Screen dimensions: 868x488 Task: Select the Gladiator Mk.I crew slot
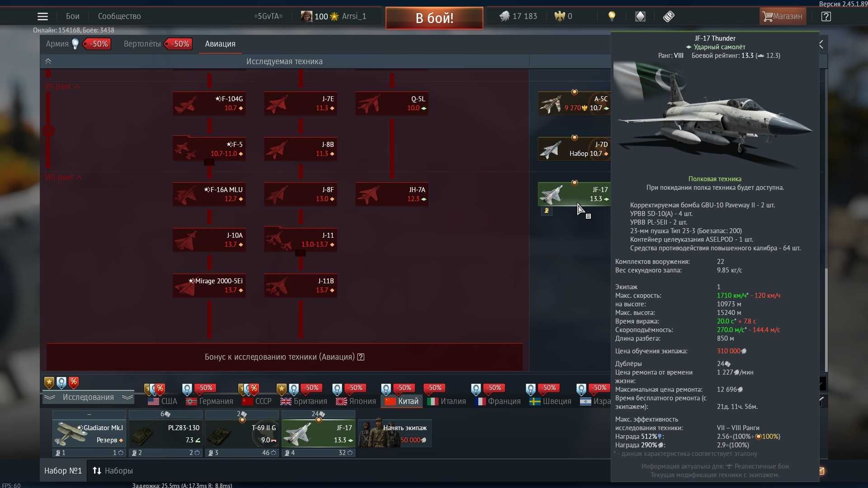pos(89,433)
